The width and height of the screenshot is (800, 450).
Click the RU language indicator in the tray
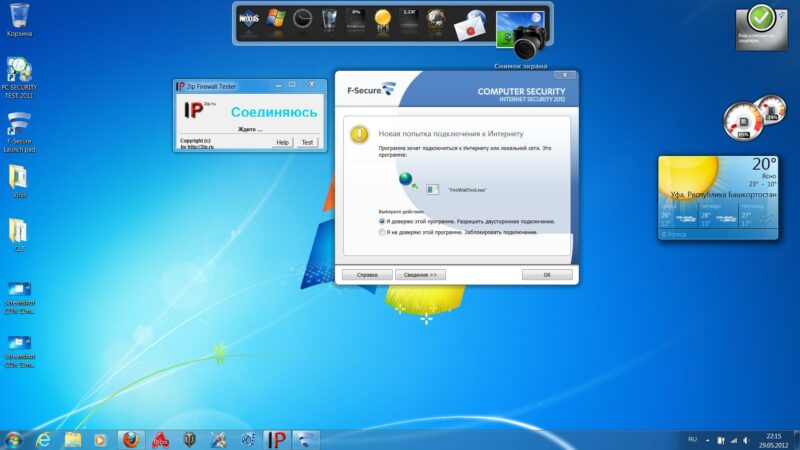click(692, 439)
